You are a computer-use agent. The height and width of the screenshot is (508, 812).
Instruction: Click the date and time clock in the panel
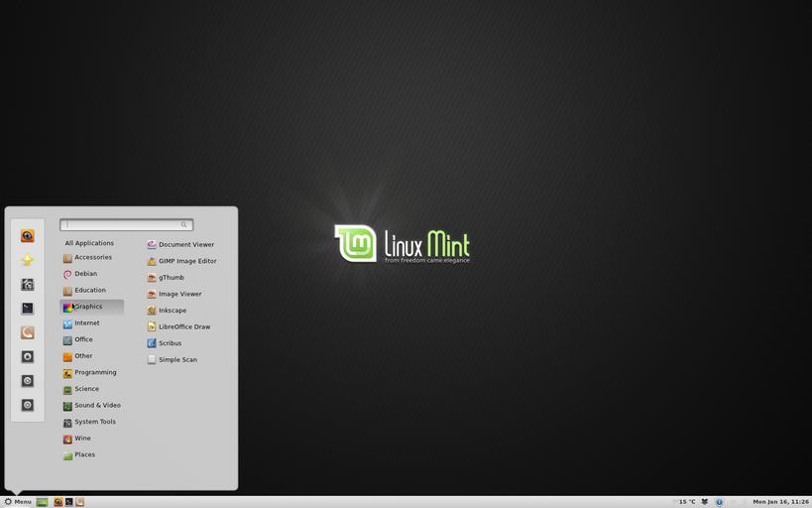pyautogui.click(x=780, y=502)
